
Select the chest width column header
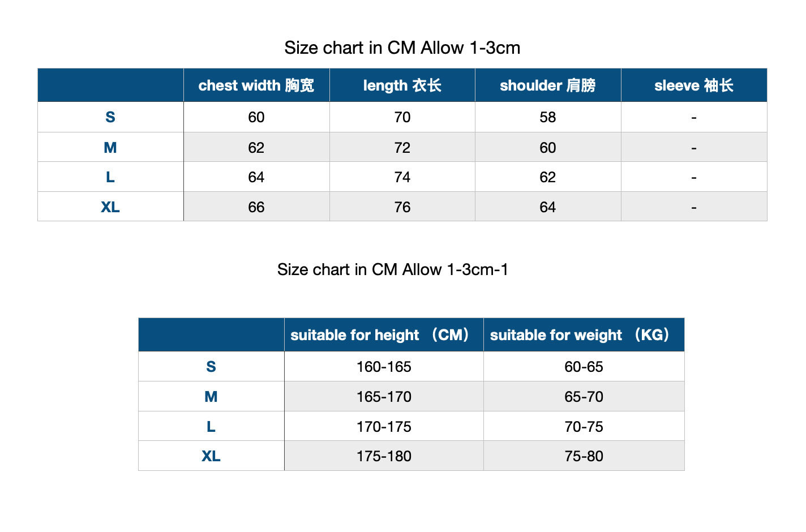click(256, 85)
